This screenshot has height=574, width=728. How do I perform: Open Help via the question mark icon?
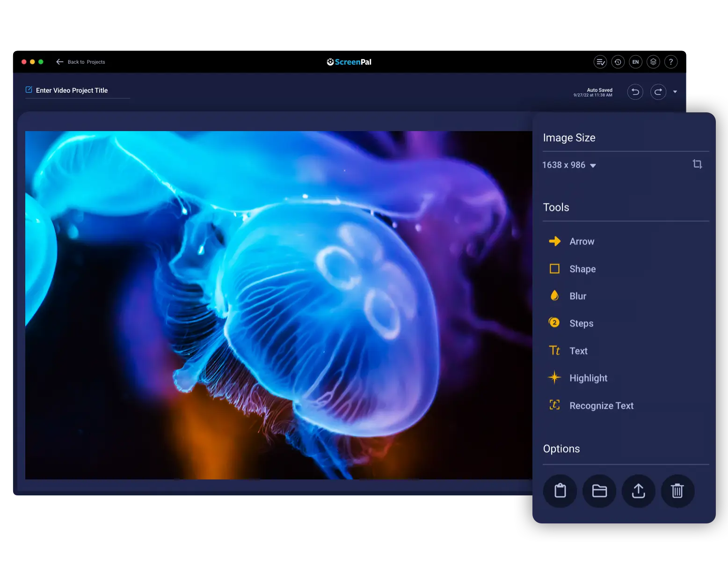(671, 62)
